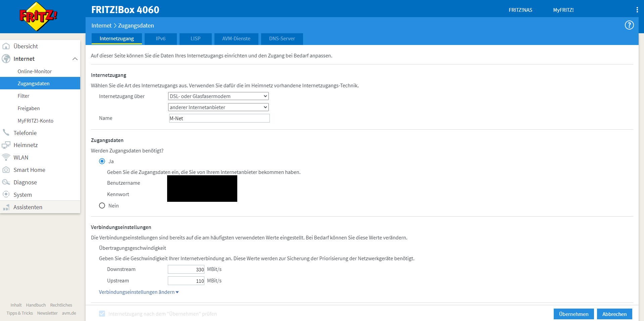Open the MyFRITZ! header link
Screen dimensions: 644x321
click(x=563, y=10)
